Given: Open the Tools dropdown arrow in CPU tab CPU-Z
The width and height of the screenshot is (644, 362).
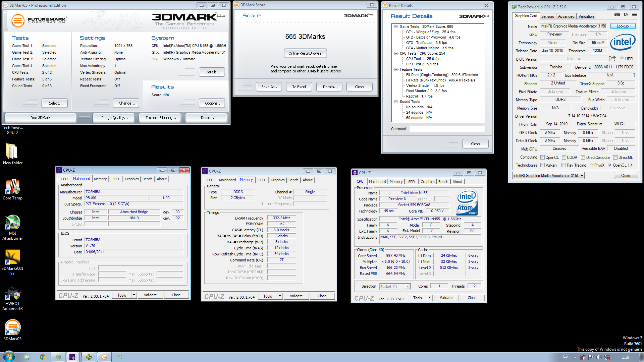Looking at the screenshot, I should [430, 298].
